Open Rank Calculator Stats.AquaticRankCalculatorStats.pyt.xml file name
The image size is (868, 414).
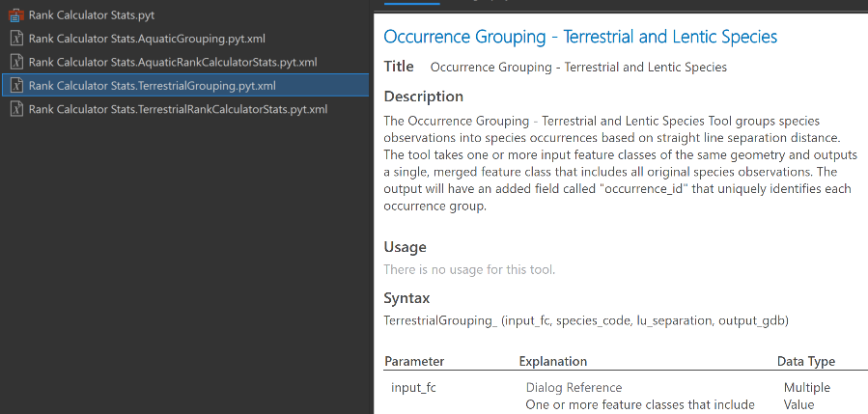(x=173, y=62)
